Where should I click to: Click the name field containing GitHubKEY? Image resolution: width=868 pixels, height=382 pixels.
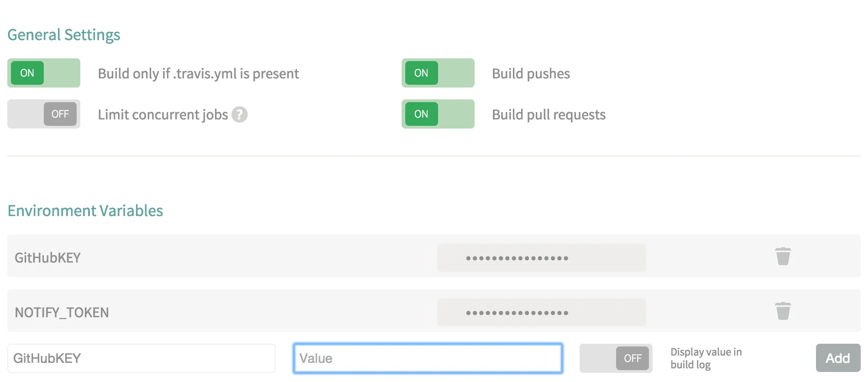pyautogui.click(x=141, y=358)
